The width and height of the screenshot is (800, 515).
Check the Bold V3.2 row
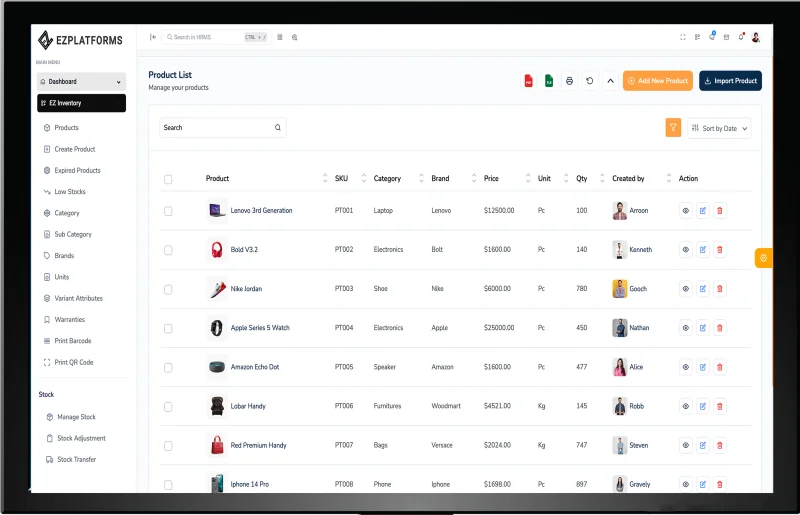tap(168, 250)
